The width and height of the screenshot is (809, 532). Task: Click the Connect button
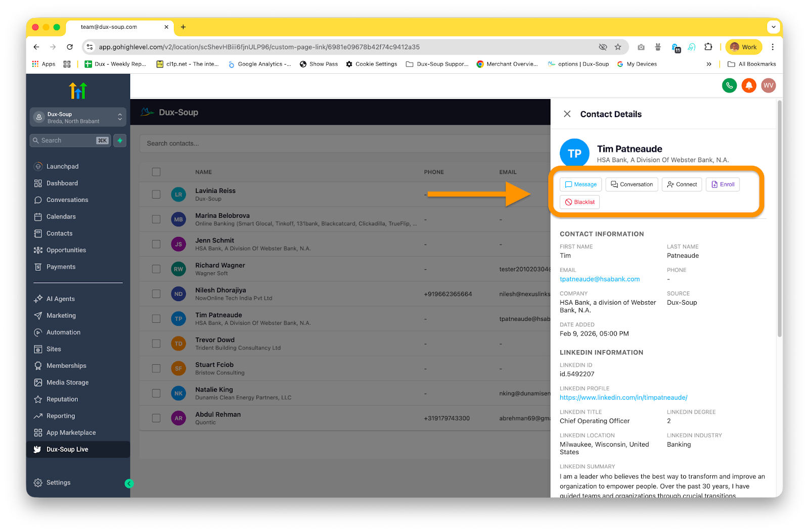click(x=682, y=184)
